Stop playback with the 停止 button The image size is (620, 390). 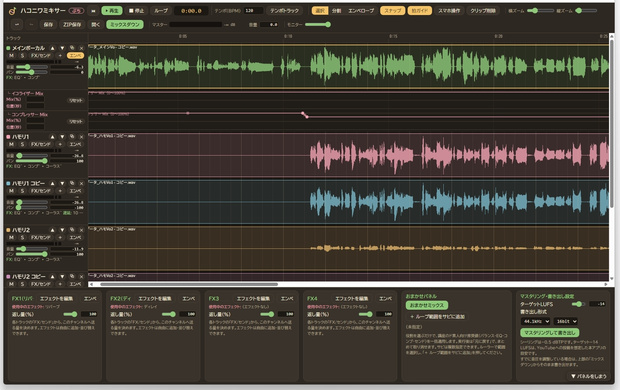tap(136, 11)
